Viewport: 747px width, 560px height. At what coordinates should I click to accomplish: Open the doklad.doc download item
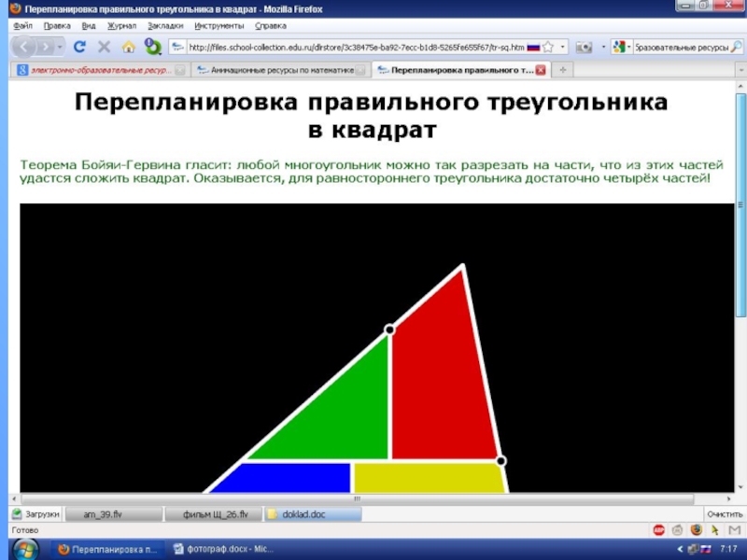(x=313, y=514)
